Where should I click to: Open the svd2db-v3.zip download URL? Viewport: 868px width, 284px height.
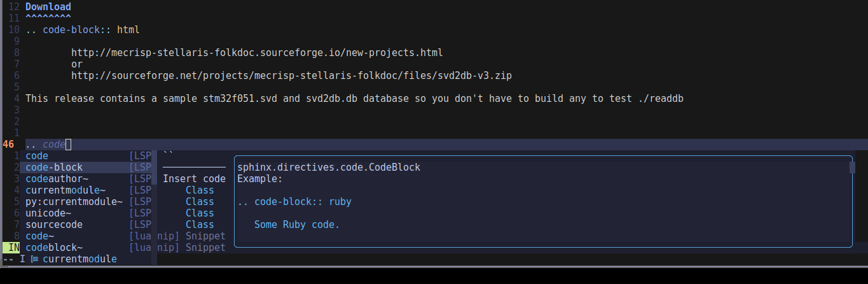point(291,76)
